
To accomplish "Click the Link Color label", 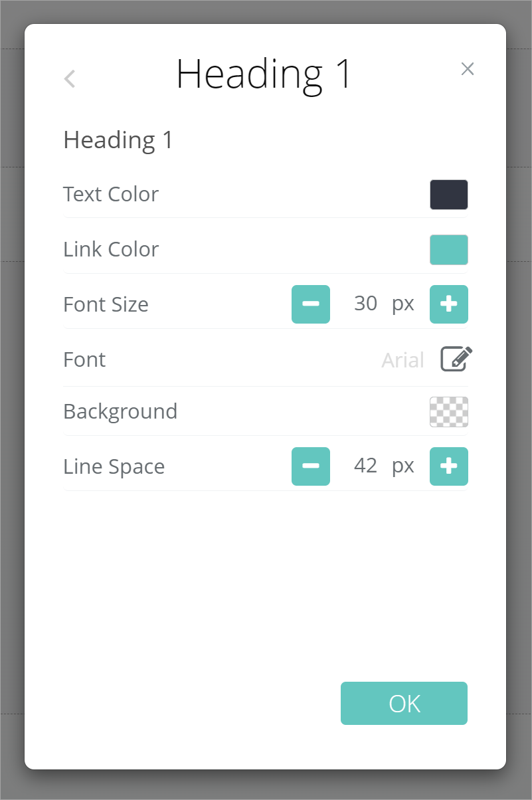I will coord(111,250).
